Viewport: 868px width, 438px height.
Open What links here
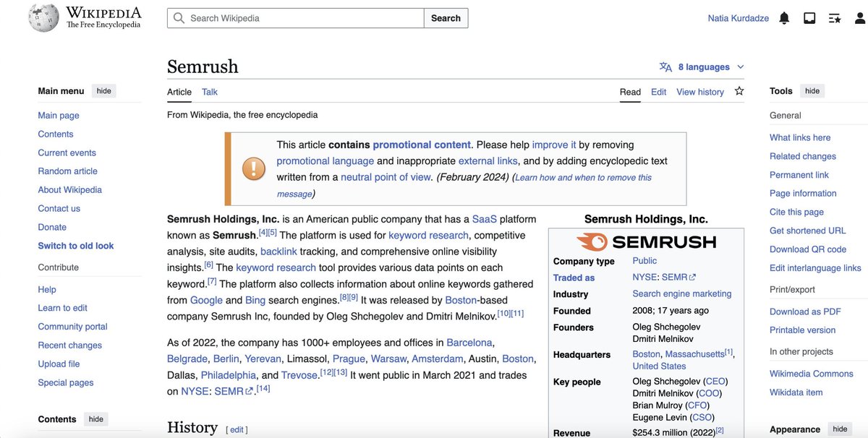[x=800, y=138]
